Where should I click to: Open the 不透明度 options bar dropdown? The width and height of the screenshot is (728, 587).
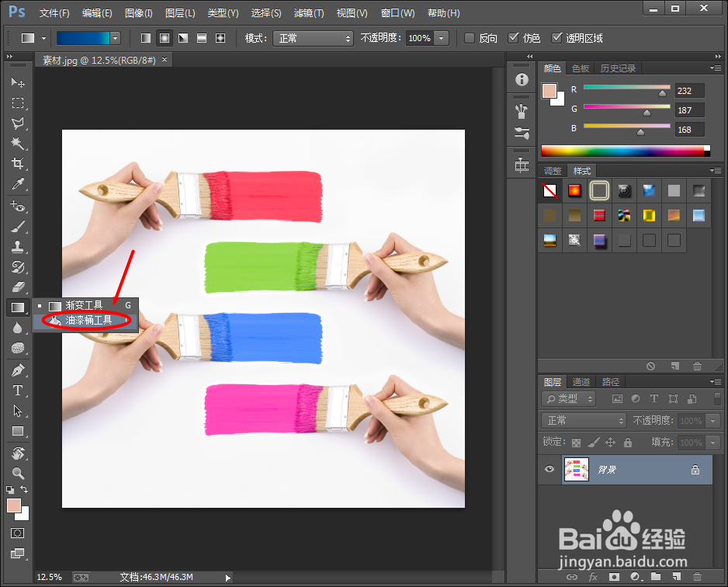click(441, 38)
